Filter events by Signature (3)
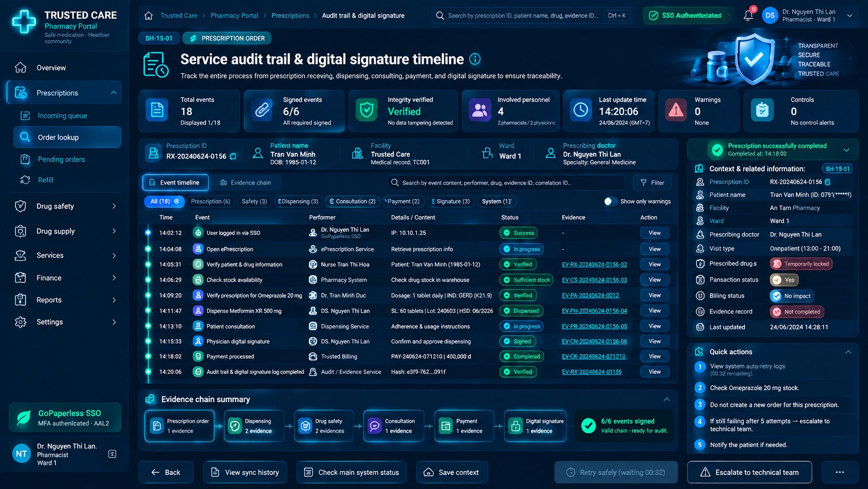This screenshot has width=868, height=489. click(451, 201)
